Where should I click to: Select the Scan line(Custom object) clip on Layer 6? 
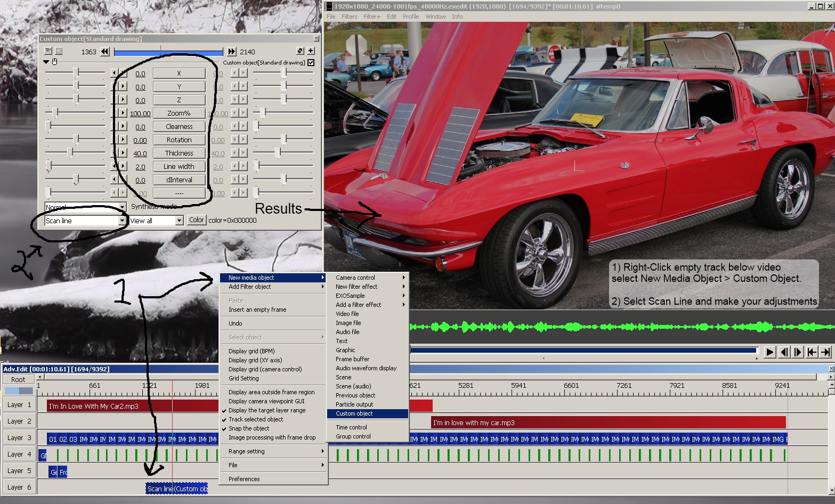click(177, 489)
